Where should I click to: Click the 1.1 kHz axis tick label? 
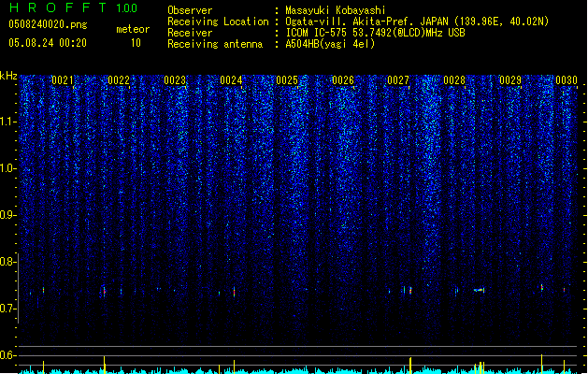(8, 122)
